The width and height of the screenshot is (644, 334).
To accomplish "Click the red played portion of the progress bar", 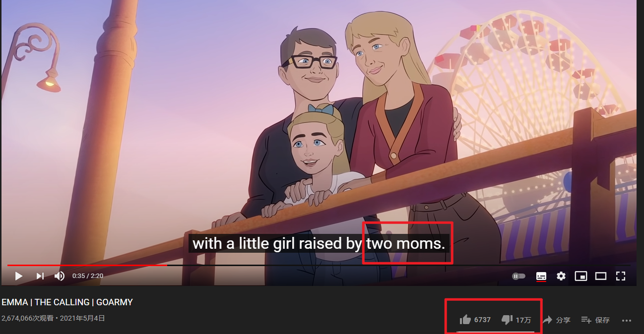I will pos(87,265).
